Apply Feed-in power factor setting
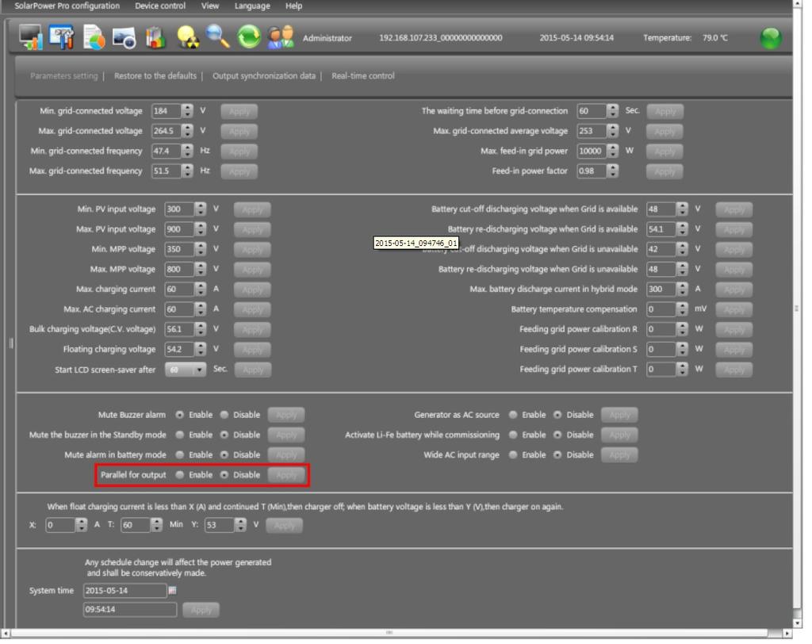Viewport: 812px width, 644px height. (x=665, y=171)
